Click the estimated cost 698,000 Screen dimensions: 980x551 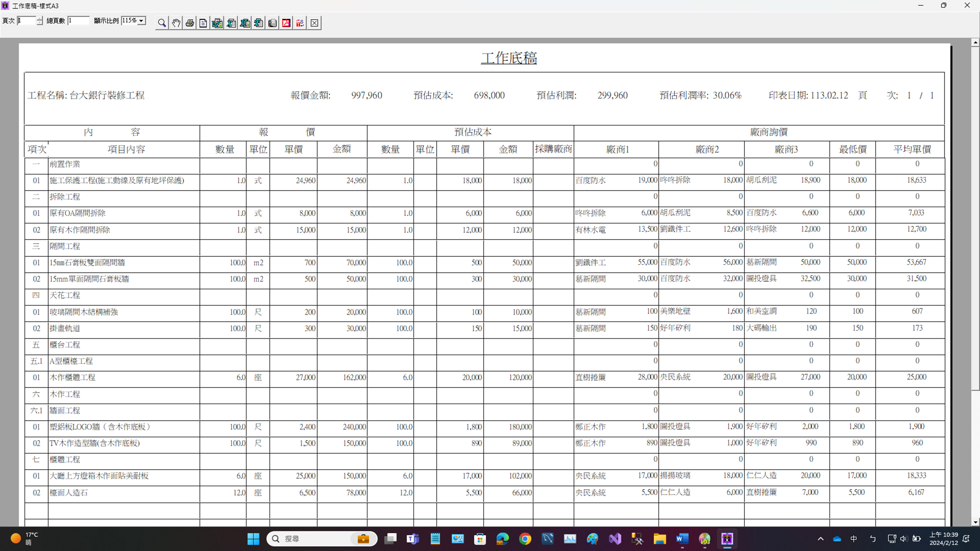tap(489, 95)
